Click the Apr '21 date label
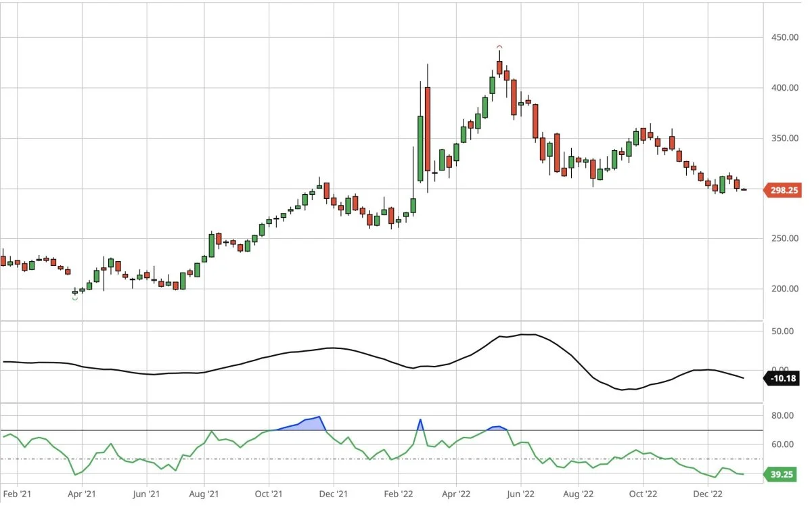812x510 pixels. pyautogui.click(x=81, y=495)
